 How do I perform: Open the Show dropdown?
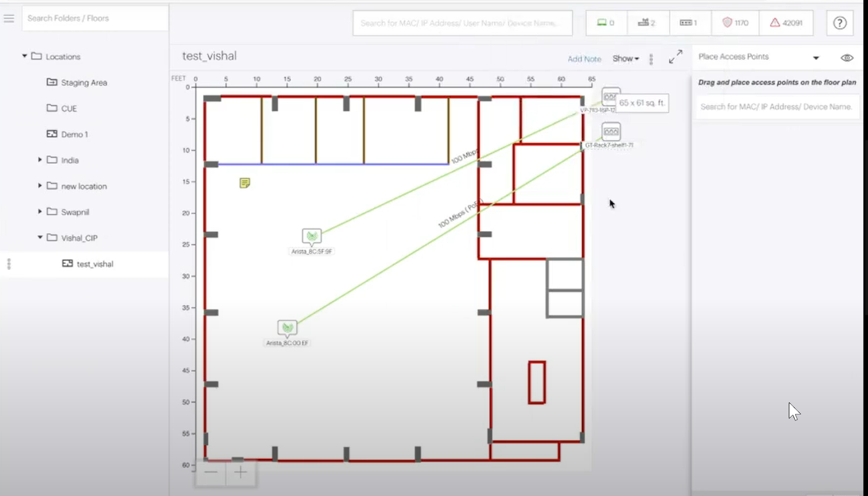(624, 59)
